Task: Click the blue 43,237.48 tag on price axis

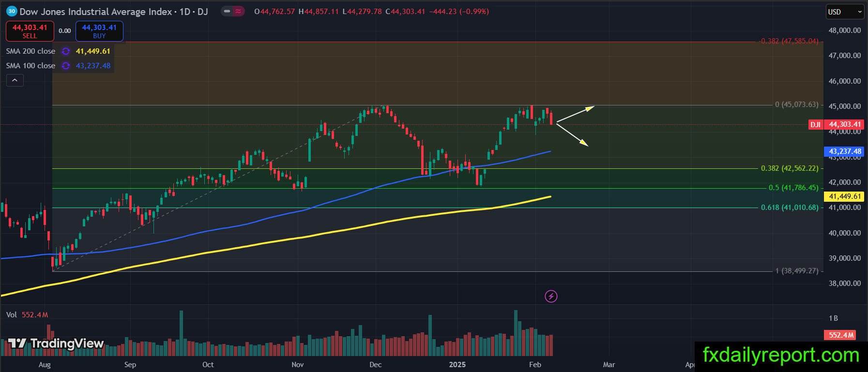Action: pos(845,151)
